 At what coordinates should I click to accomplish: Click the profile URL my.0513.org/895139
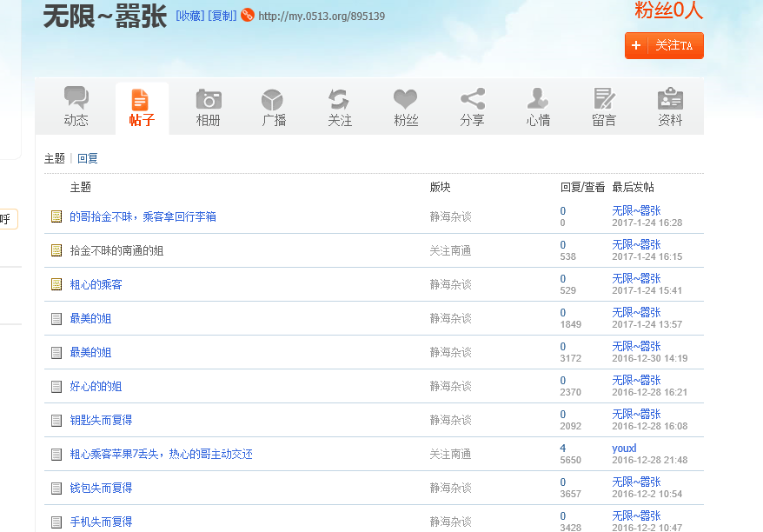[321, 16]
